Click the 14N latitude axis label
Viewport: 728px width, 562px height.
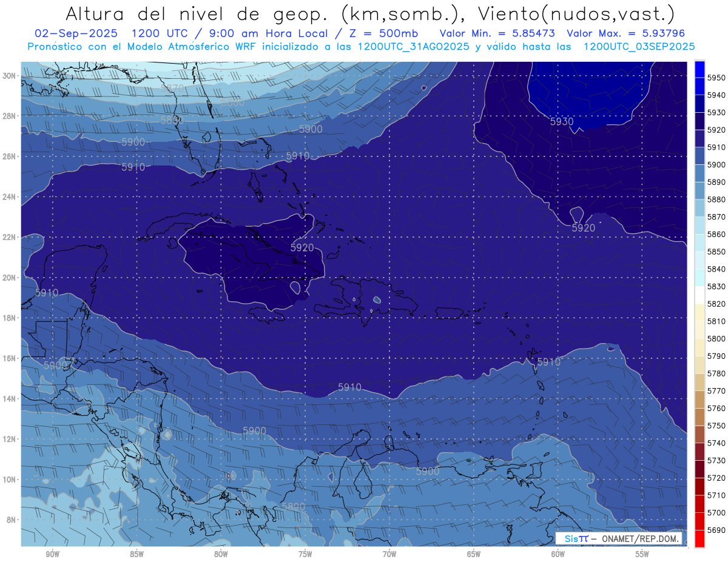(x=9, y=398)
